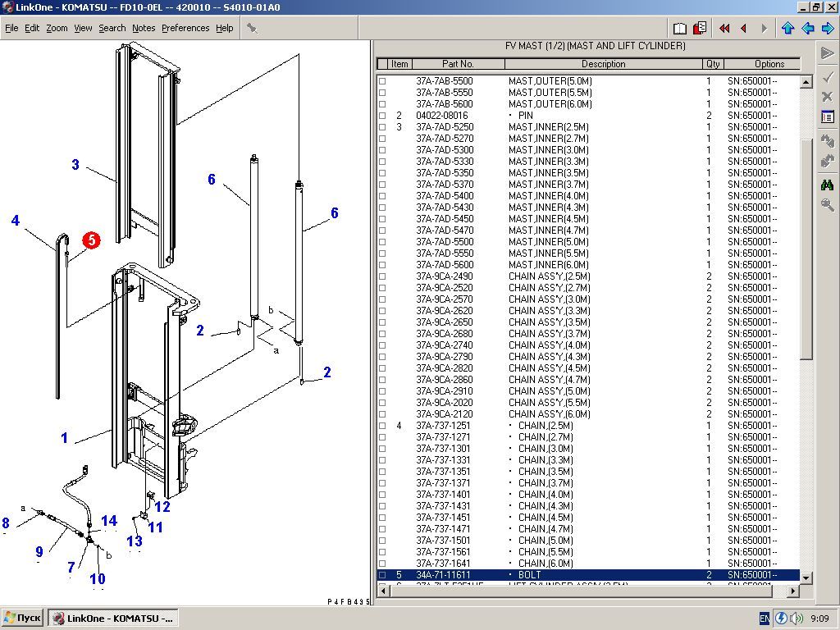The image size is (840, 630).
Task: Click the blue up arrow icon
Action: pyautogui.click(x=787, y=28)
